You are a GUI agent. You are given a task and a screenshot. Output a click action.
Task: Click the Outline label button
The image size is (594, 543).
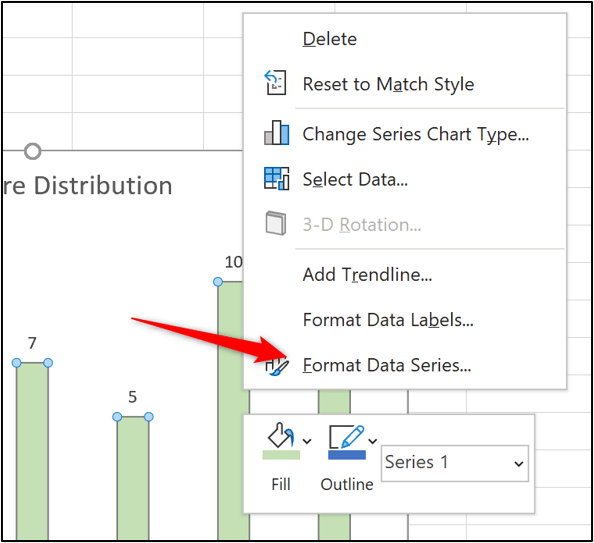click(347, 484)
